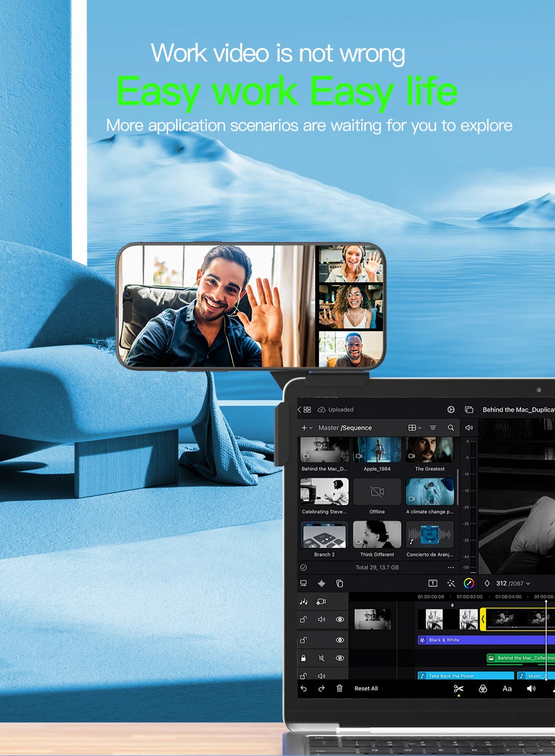Click the undo arrow icon

coord(304,689)
